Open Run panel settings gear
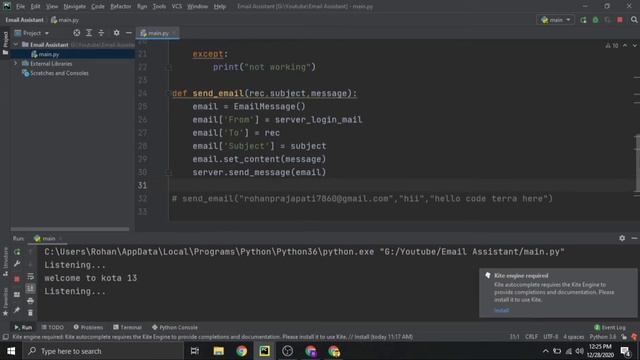 (622, 238)
